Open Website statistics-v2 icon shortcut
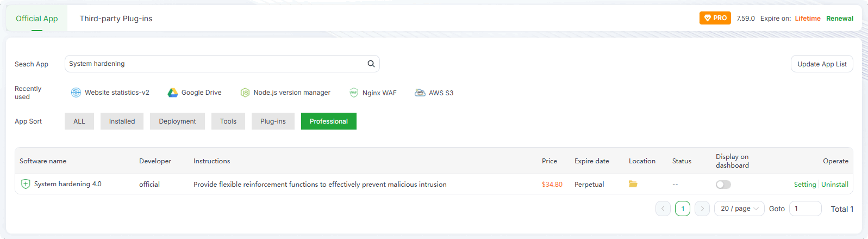868x239 pixels. click(76, 93)
